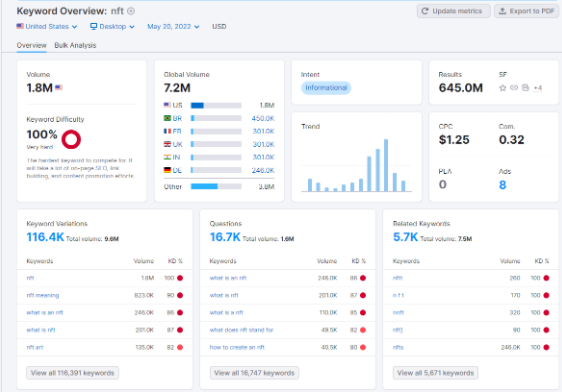Screen dimensions: 562x392
Task: Click the Informational intent badge
Action: point(326,88)
